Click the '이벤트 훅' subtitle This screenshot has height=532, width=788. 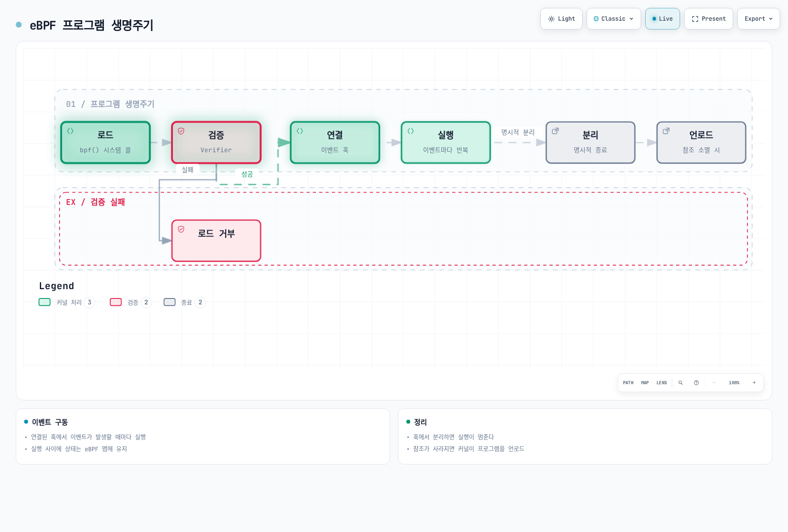335,150
